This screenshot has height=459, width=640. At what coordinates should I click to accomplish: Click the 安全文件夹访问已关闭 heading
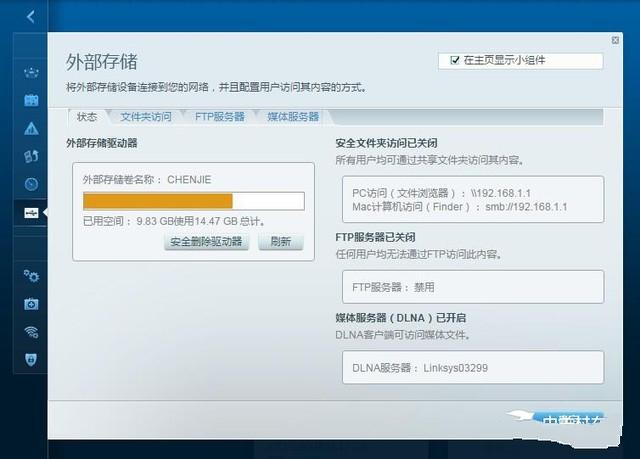386,143
